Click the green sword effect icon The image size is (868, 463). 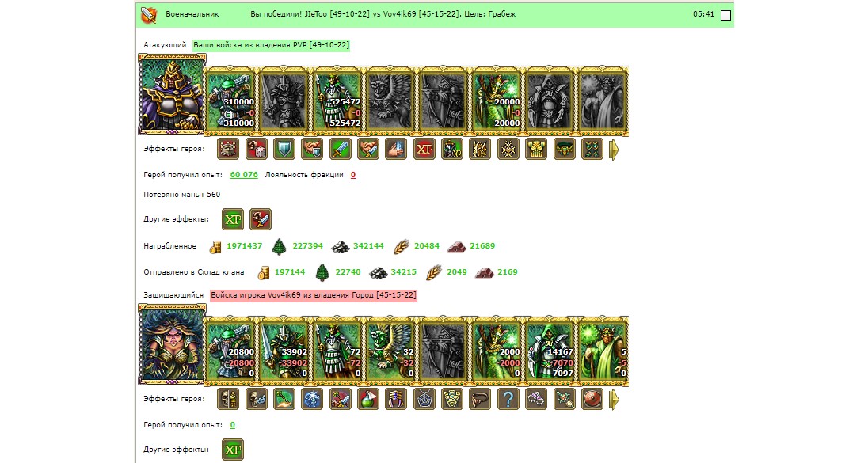pos(340,149)
